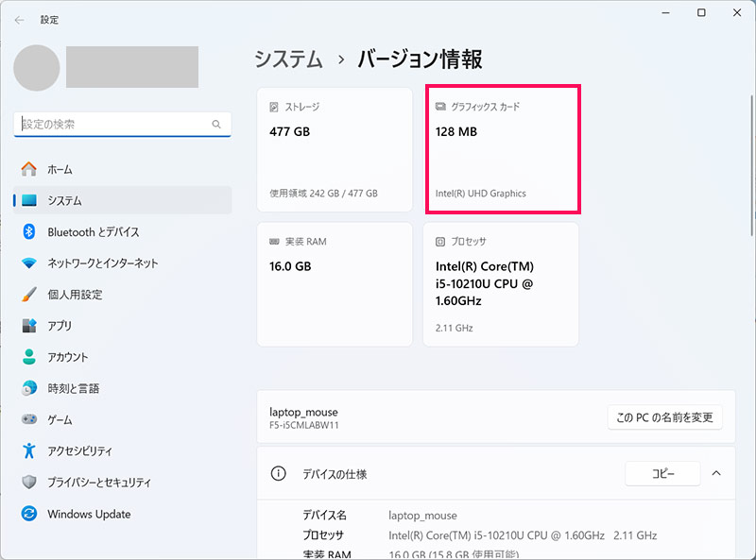Click the ストレージ 477 GB card
Viewport: 756px width, 560px height.
[x=335, y=149]
